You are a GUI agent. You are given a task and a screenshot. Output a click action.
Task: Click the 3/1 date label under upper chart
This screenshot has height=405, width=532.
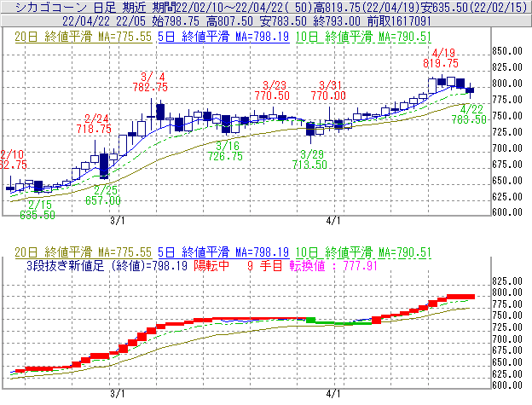point(118,221)
